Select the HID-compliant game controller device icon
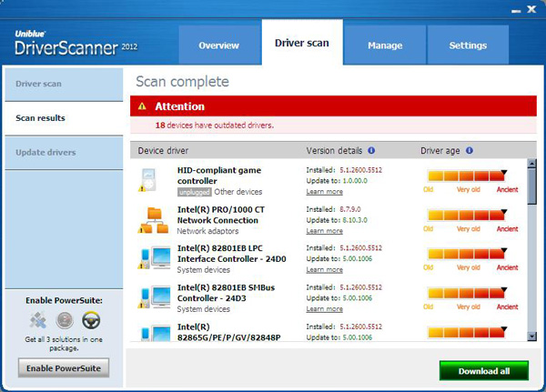The height and width of the screenshot is (392, 546). pyautogui.click(x=149, y=180)
